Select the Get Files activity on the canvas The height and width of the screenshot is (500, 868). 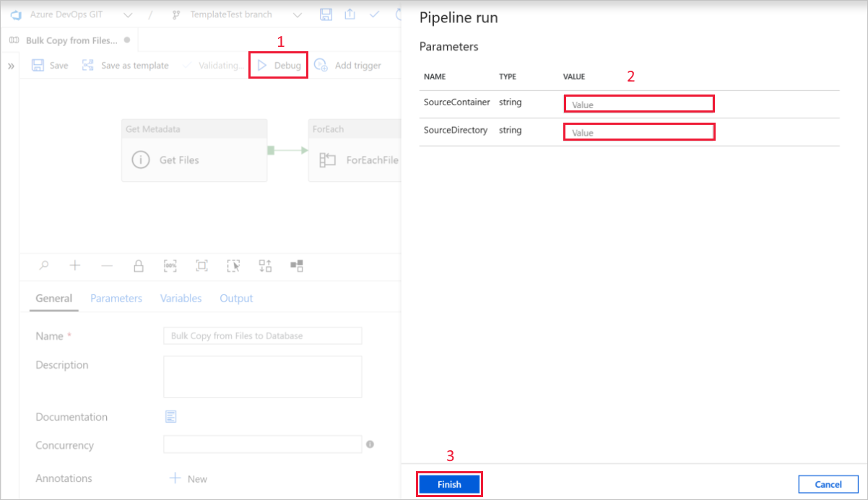coord(194,151)
